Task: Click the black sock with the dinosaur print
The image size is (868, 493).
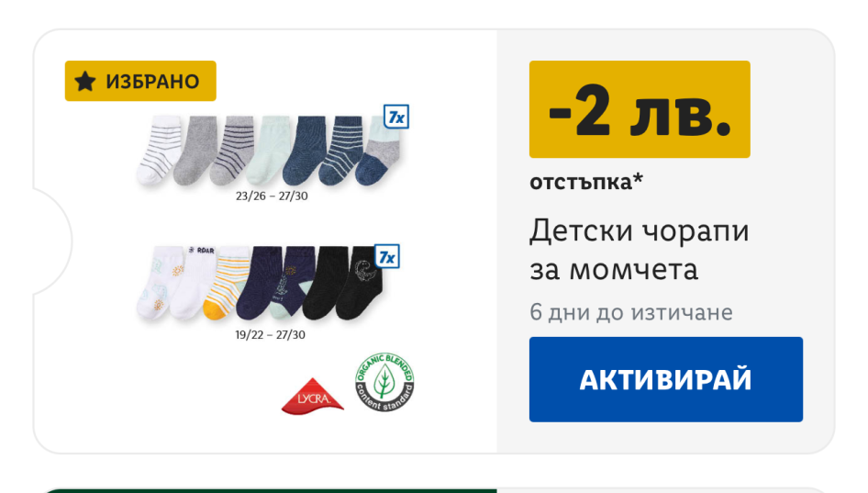Action: [360, 283]
